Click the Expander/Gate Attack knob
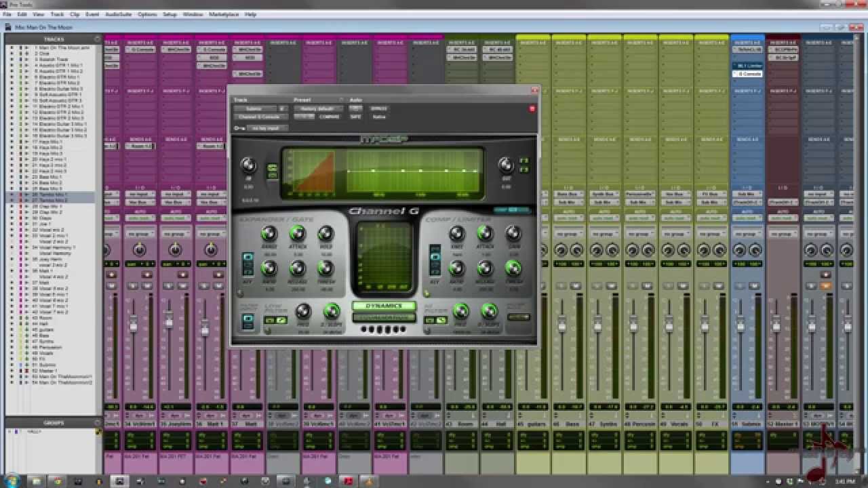This screenshot has height=488, width=868. pyautogui.click(x=298, y=235)
